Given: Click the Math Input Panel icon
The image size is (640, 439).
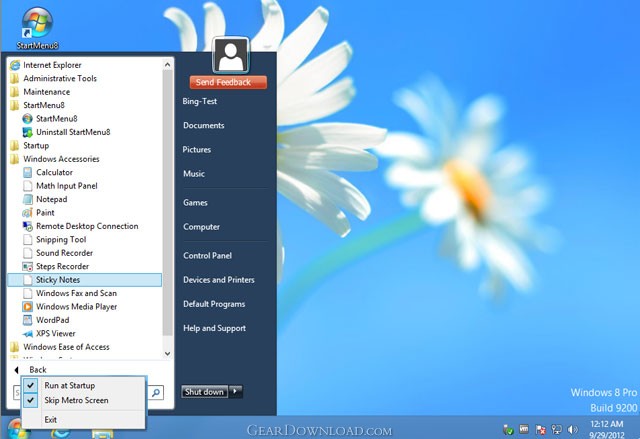Looking at the screenshot, I should (28, 186).
